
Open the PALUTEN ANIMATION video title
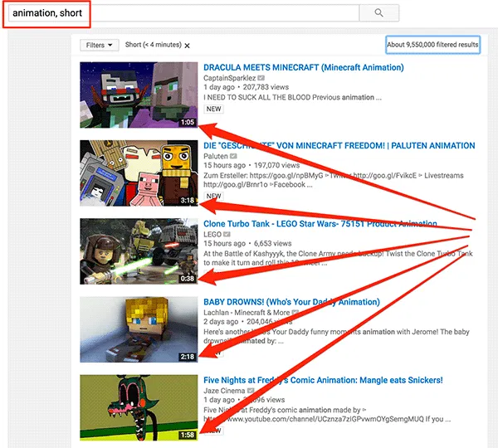tap(339, 146)
